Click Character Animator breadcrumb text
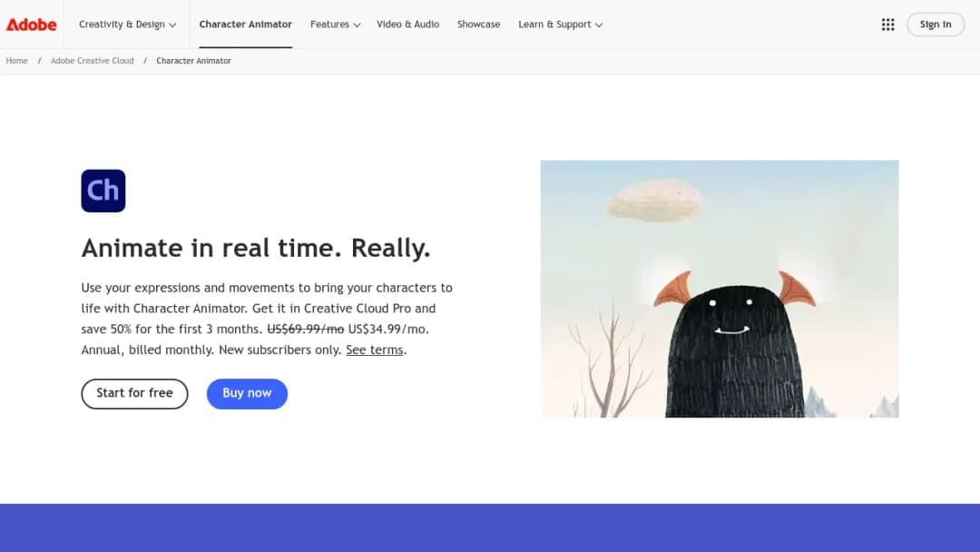This screenshot has width=980, height=552. 194,61
